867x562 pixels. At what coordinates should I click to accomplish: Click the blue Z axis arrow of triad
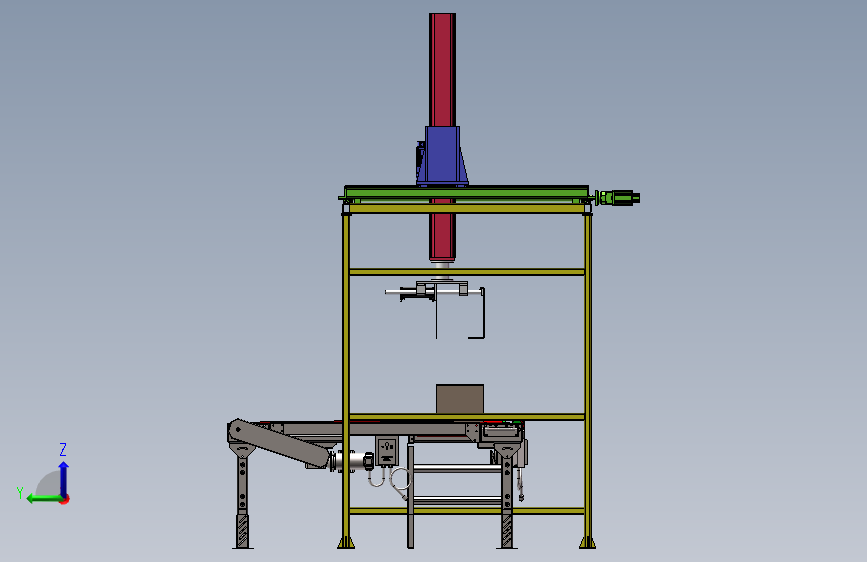point(64,478)
